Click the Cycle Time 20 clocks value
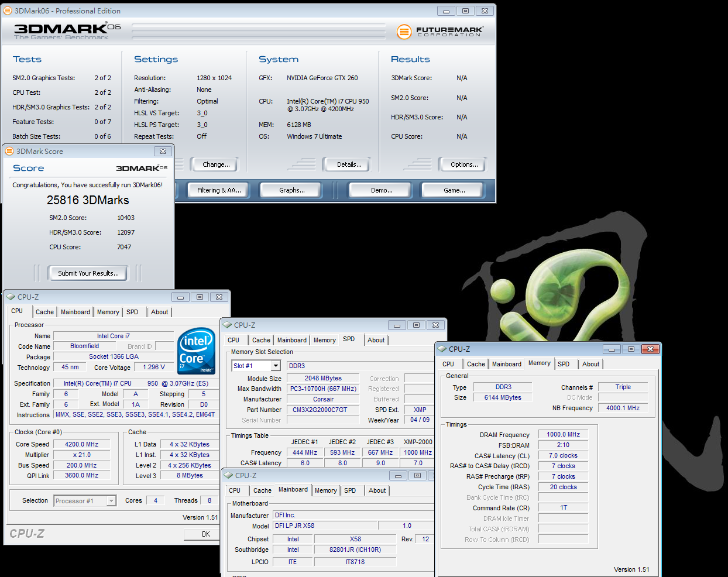This screenshot has width=728, height=577. (x=563, y=487)
